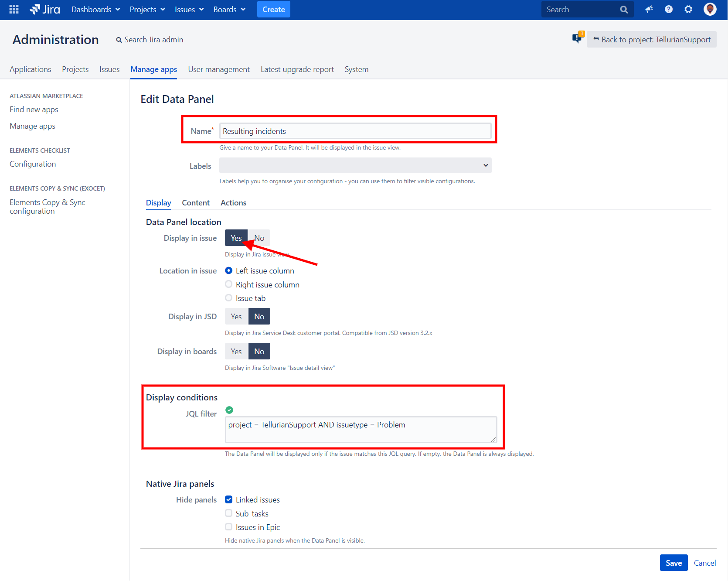Image resolution: width=728 pixels, height=581 pixels.
Task: Open the settings gear icon
Action: pos(688,9)
